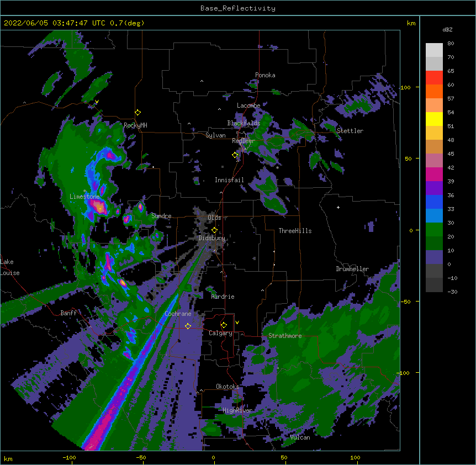Click the white plus marker east of ThreeHills
Screen dimensions: 476x465
coord(338,207)
